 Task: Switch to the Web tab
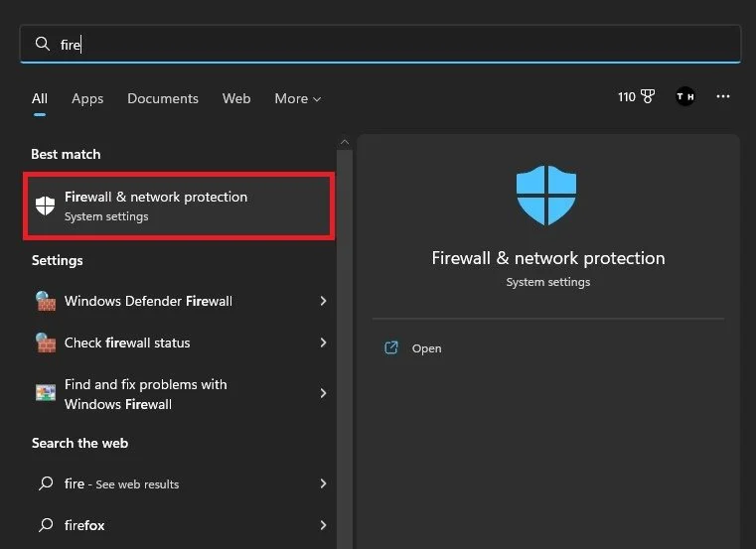[x=236, y=99]
